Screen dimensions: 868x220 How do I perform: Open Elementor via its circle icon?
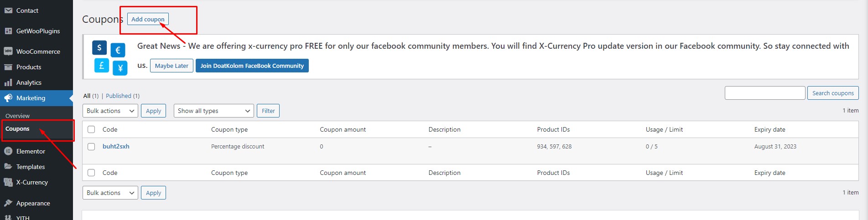click(x=8, y=151)
